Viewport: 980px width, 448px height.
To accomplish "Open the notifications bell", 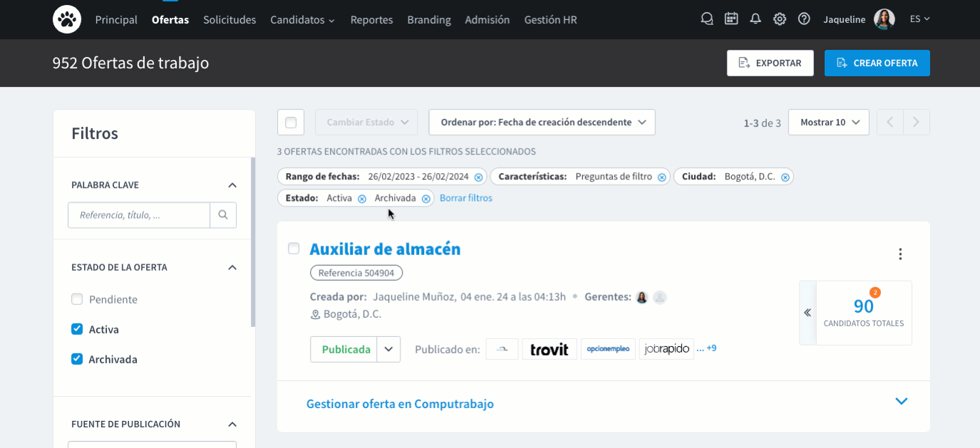I will pos(755,19).
